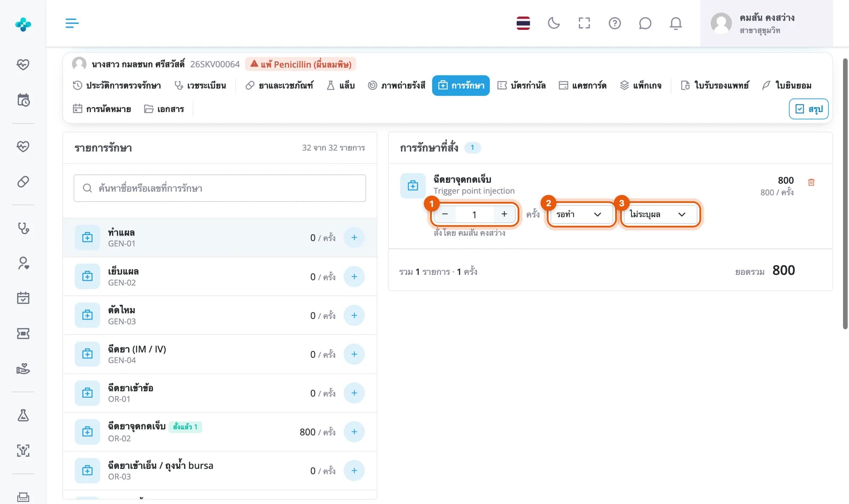849x504 pixels.
Task: Open the ประวัติการตรวจรักษา tab
Action: click(117, 85)
